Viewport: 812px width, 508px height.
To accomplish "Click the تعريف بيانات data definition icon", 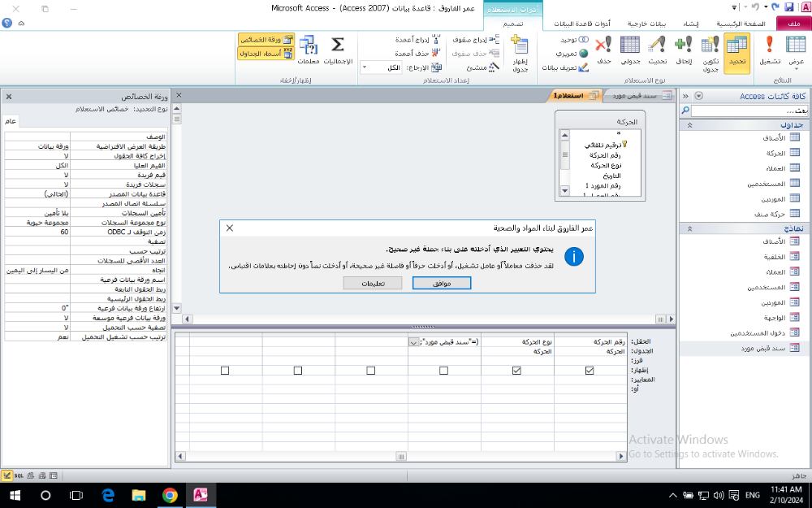I will pyautogui.click(x=565, y=67).
